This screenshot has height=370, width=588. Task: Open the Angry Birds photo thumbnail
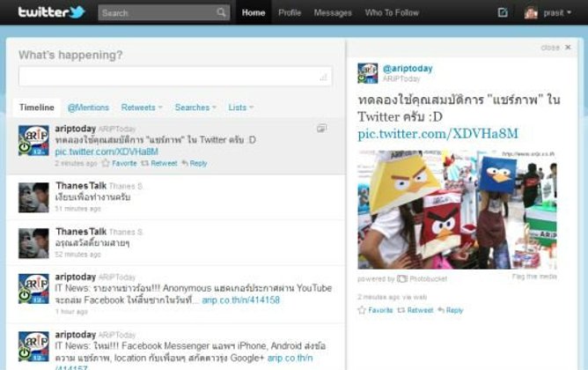click(x=457, y=210)
